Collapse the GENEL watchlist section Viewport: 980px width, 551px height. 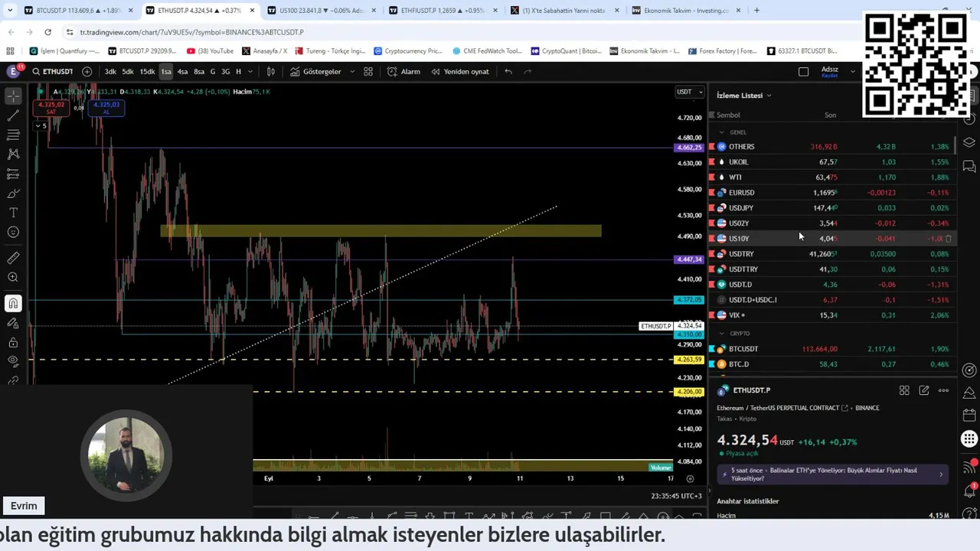pos(721,132)
